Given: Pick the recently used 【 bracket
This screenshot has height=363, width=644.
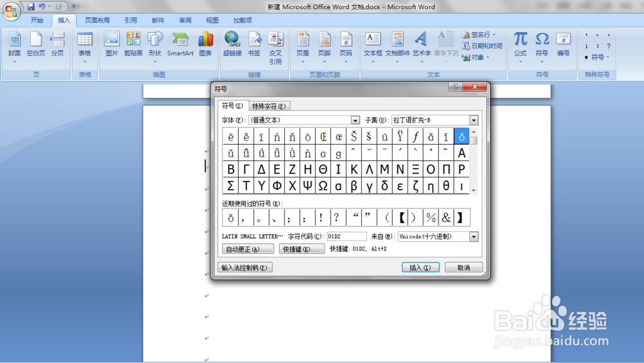Looking at the screenshot, I should point(401,218).
